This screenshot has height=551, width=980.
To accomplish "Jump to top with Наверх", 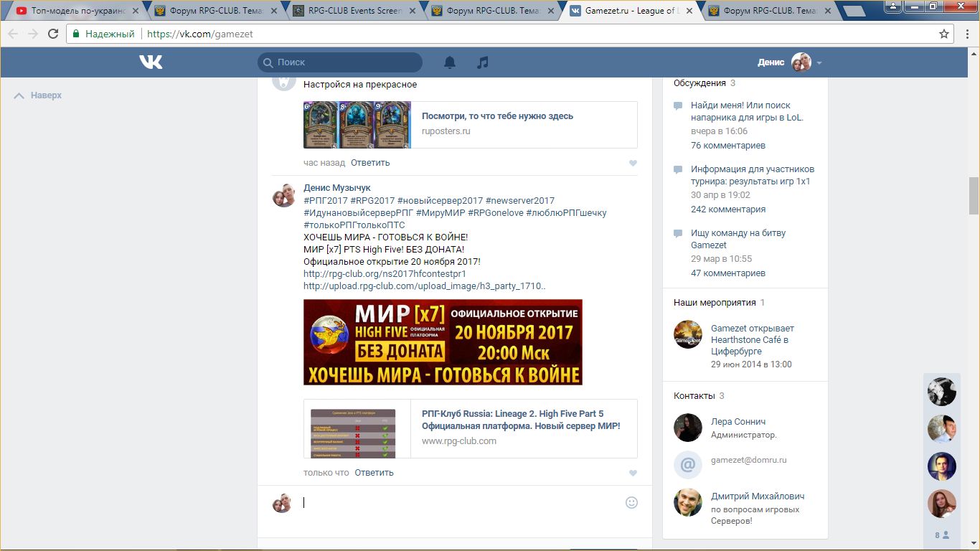I will (38, 95).
